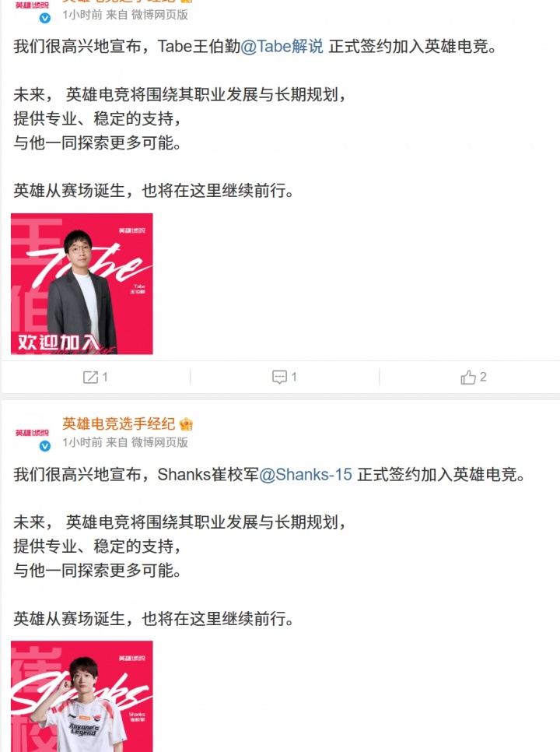Open the @Shanks-15 mention link
The width and height of the screenshot is (560, 752).
(x=306, y=474)
